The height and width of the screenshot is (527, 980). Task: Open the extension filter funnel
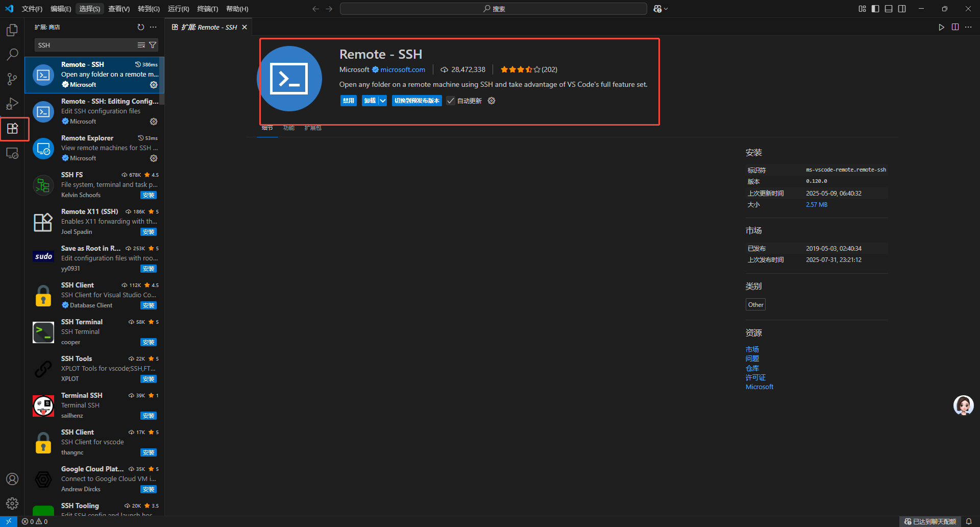pos(152,45)
